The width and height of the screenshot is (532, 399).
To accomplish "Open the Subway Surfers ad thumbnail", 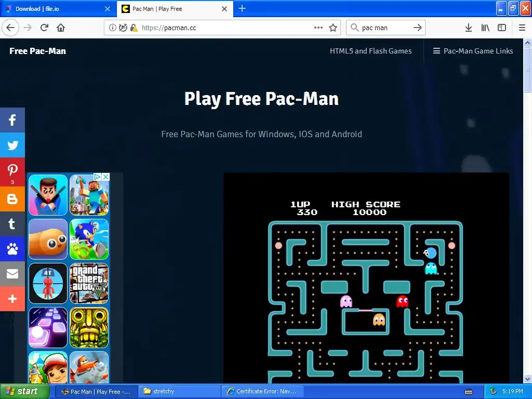I will (x=48, y=367).
